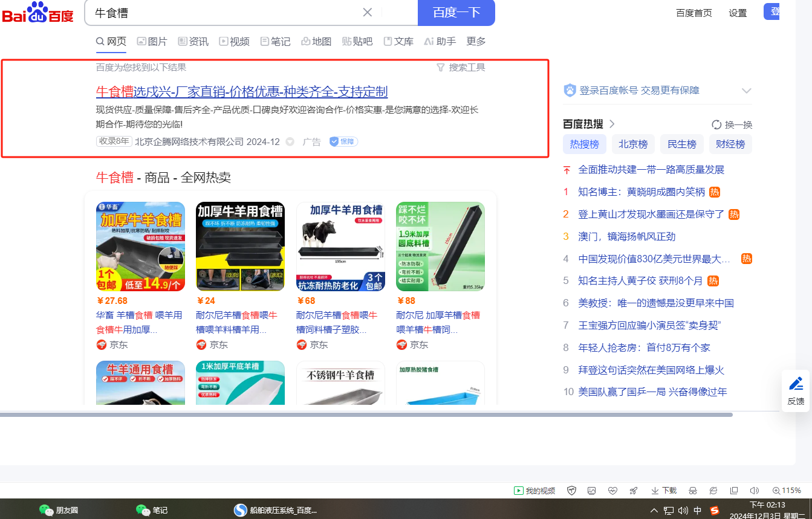This screenshot has height=519, width=812.
Task: Open the 百度热搜 heading arrow
Action: (x=612, y=124)
